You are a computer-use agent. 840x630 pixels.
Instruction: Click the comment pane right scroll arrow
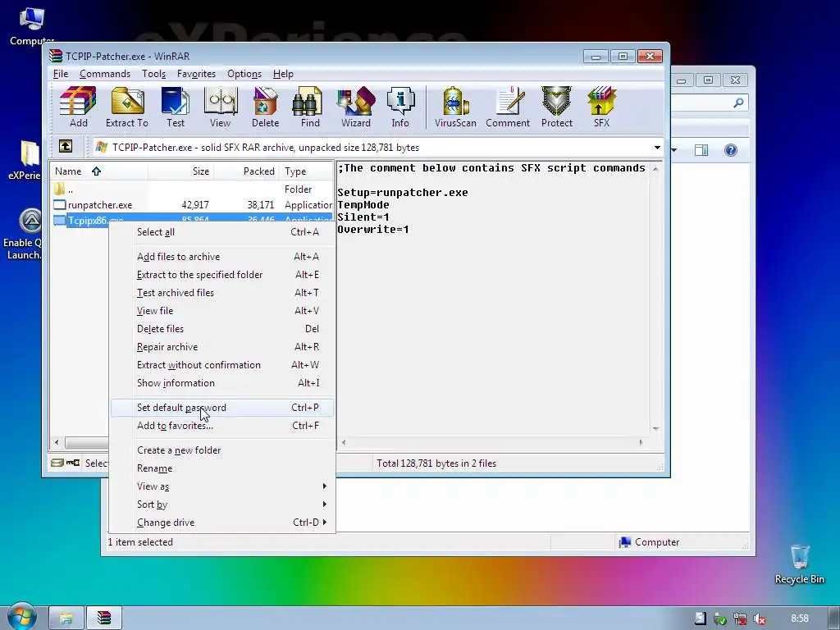pos(641,442)
